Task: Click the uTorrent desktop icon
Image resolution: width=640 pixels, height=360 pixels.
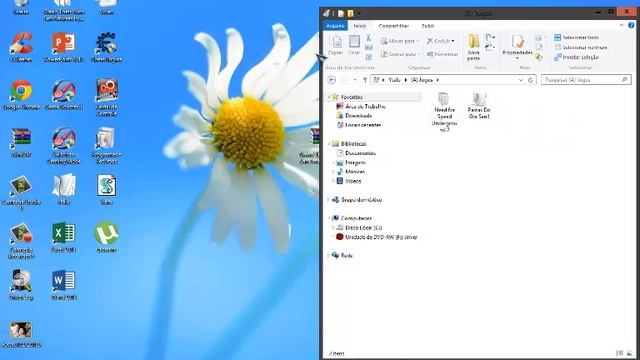Action: click(x=107, y=238)
